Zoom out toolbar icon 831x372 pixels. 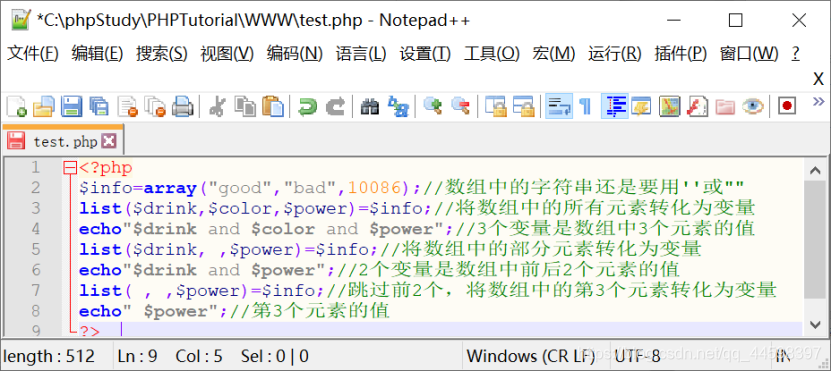tap(460, 107)
